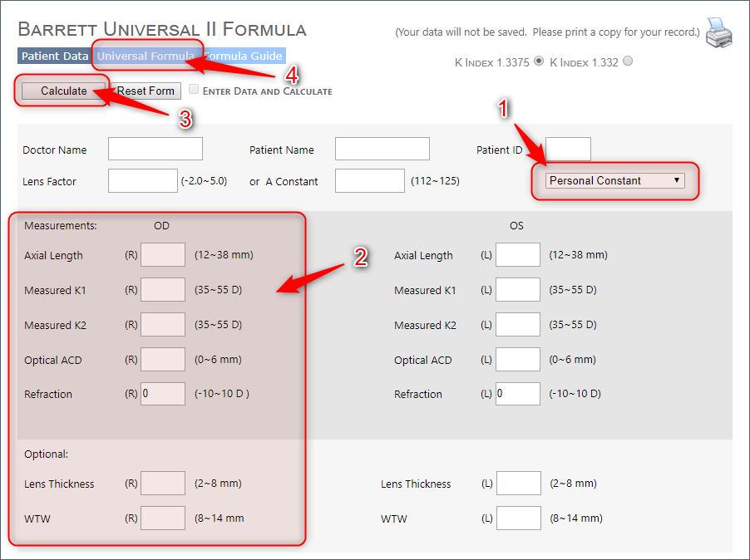Click the Reset Form button
Screen dimensions: 750x560
(x=146, y=91)
